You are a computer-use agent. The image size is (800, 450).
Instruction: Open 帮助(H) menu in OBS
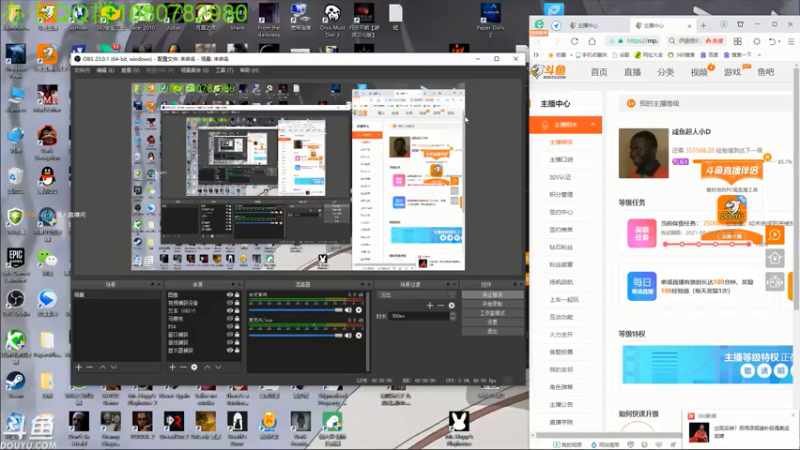[x=249, y=70]
